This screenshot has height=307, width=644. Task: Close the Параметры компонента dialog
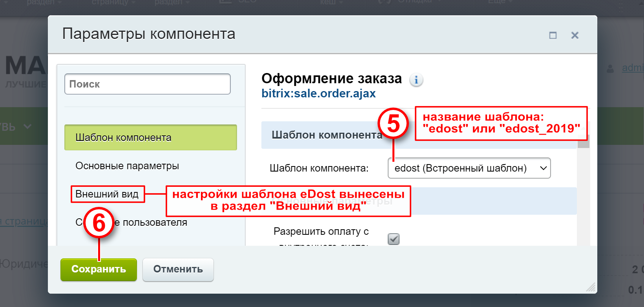pyautogui.click(x=575, y=35)
